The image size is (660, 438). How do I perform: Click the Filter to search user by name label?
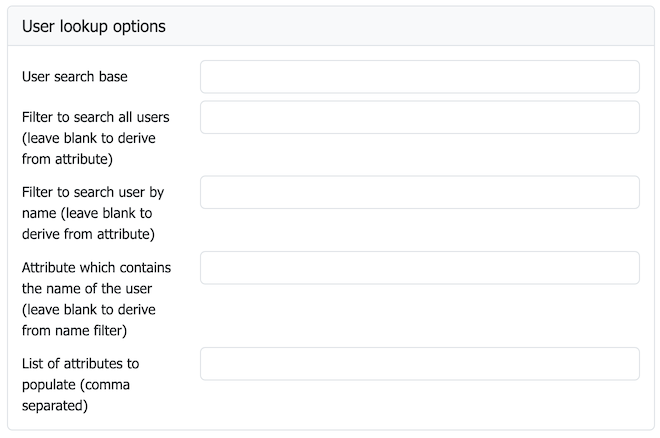coord(93,213)
